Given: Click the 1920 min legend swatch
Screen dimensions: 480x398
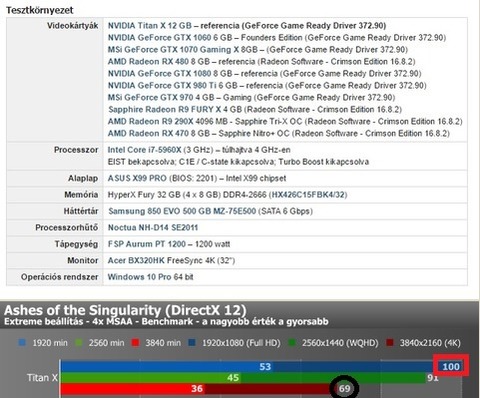Looking at the screenshot, I should pos(22,343).
